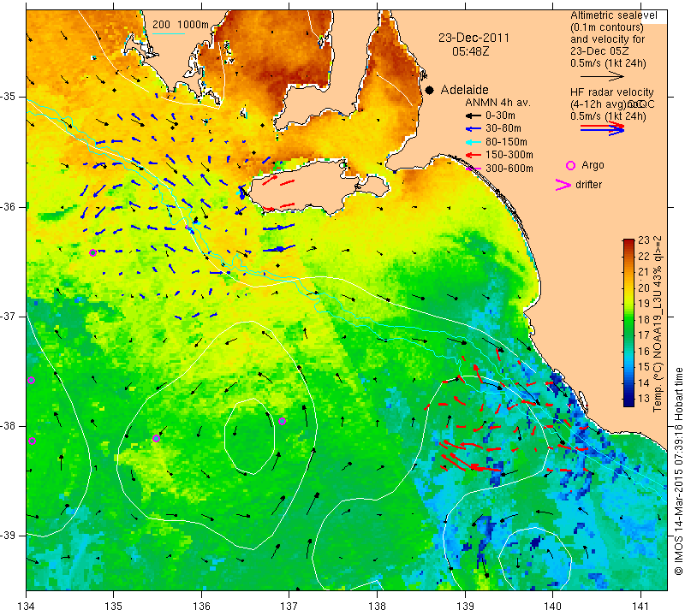Click the longitude 137 axis label
685x616 pixels.
pyautogui.click(x=289, y=607)
